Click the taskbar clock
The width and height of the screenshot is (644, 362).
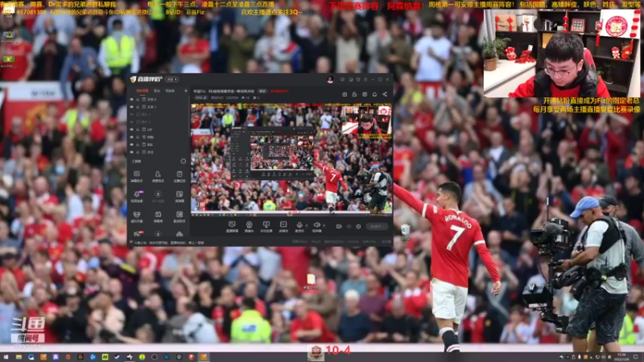click(621, 356)
